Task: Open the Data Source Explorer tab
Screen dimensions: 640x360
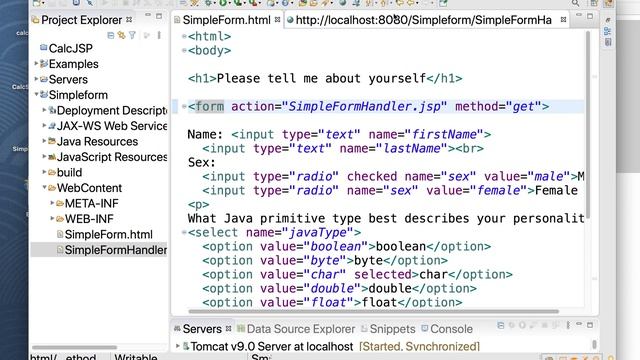Action: coord(300,329)
